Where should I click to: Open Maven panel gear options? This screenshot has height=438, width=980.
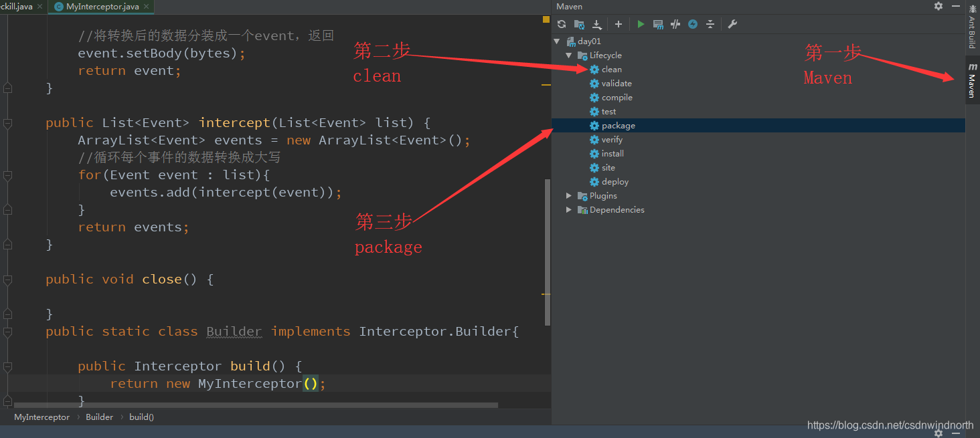point(938,6)
